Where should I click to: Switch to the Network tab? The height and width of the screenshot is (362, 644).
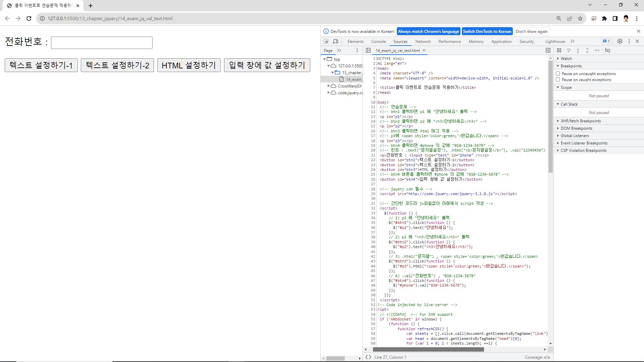pyautogui.click(x=423, y=42)
